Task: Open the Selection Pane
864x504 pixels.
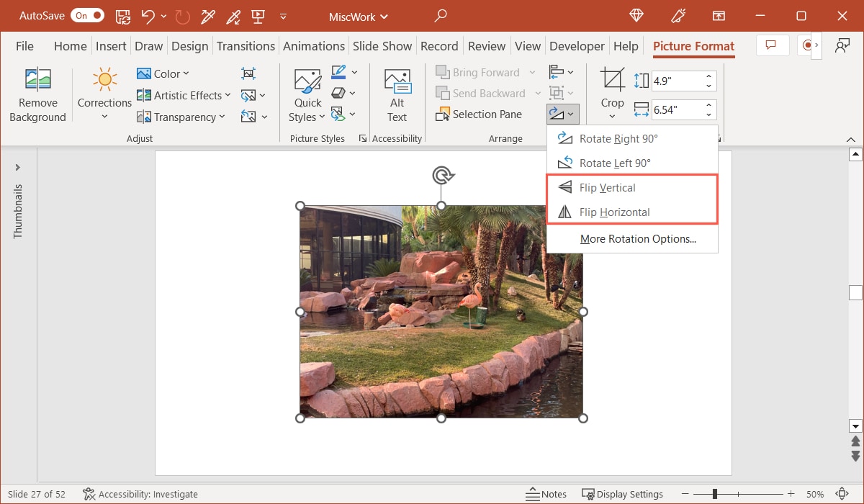Action: 480,114
